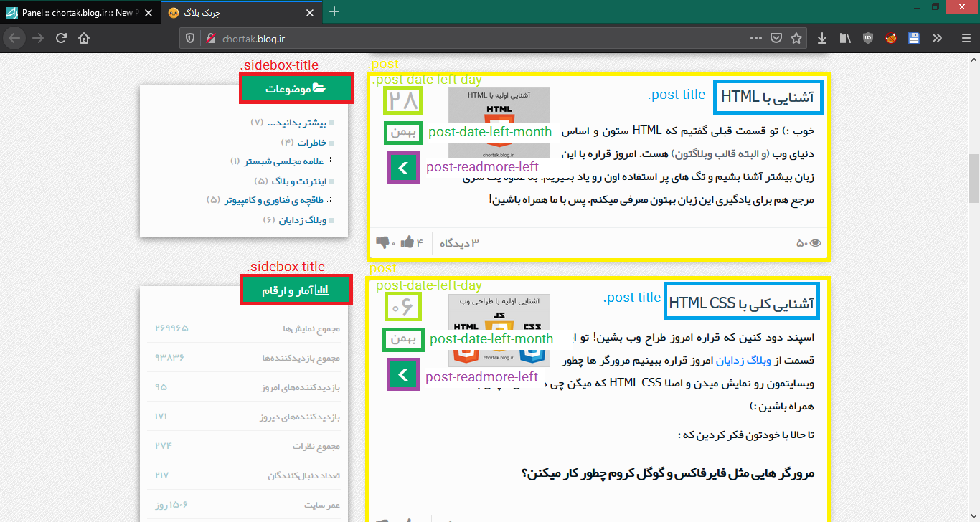Click the 'خاطرات' category link

pos(311,143)
